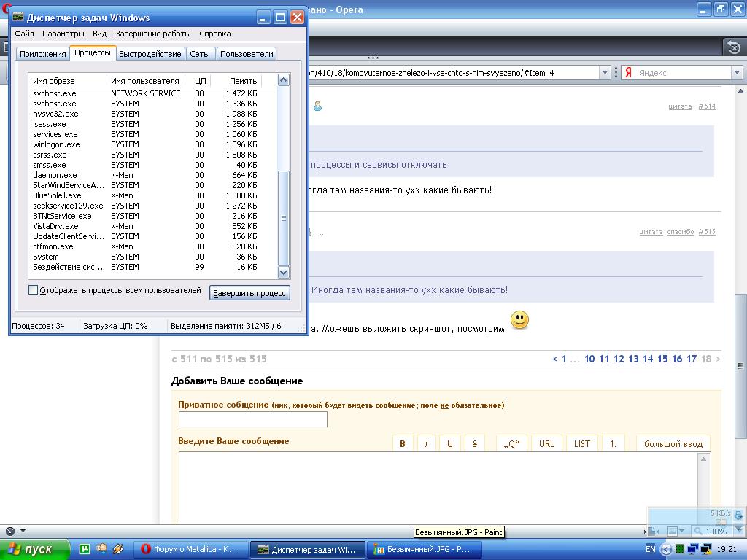Insert a quote with the „Q“ button
The width and height of the screenshot is (747, 560).
pos(511,443)
